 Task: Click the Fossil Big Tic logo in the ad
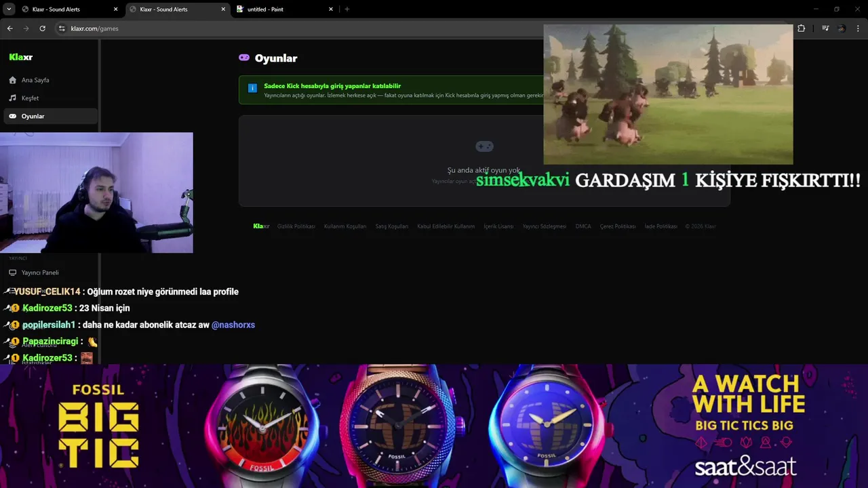(x=99, y=426)
